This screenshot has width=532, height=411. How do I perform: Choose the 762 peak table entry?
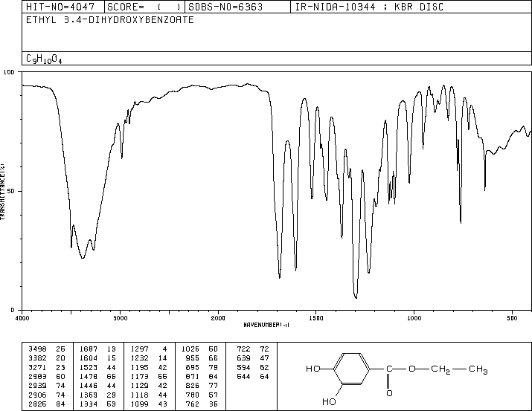[x=193, y=404]
